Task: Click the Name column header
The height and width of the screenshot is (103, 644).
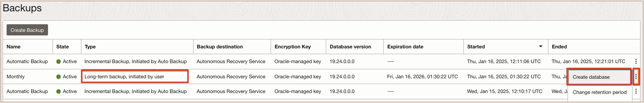Action: click(14, 47)
